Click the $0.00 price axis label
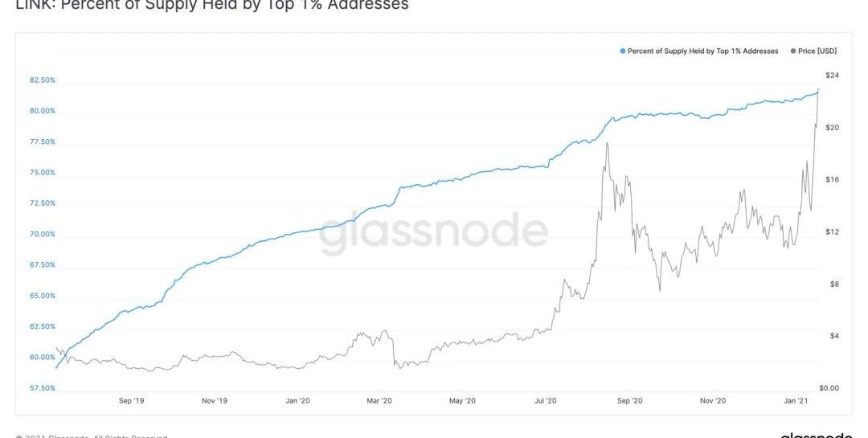Viewport: 868px width, 438px height. click(x=829, y=388)
